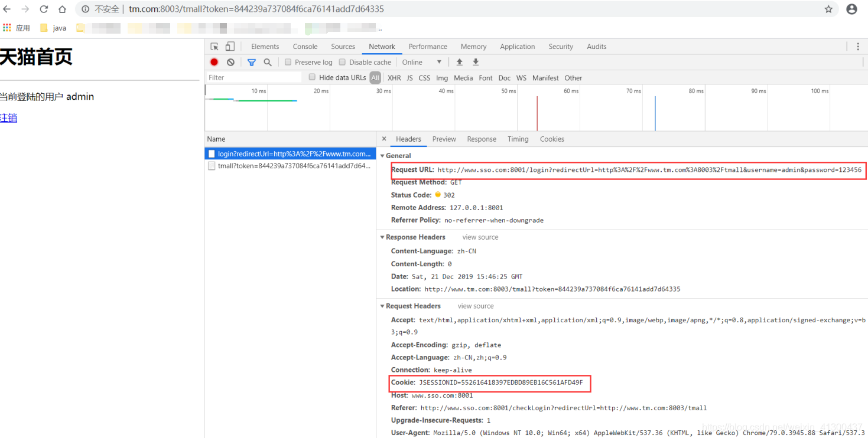
Task: Clear the network log
Action: (230, 62)
